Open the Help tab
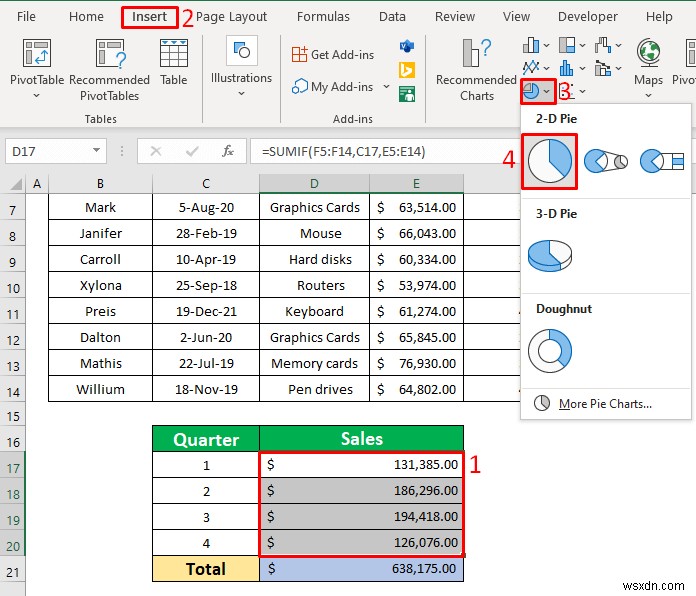Screen dimensions: 696x596 tap(659, 17)
